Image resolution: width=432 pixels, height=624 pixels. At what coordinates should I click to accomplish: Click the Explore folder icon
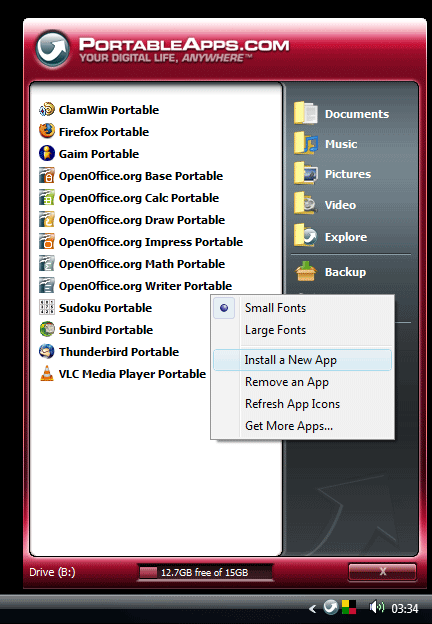306,235
